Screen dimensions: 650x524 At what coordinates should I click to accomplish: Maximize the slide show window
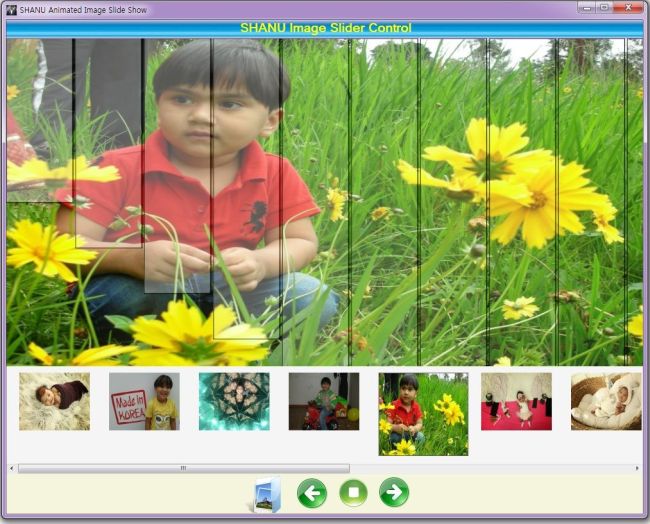pyautogui.click(x=604, y=8)
